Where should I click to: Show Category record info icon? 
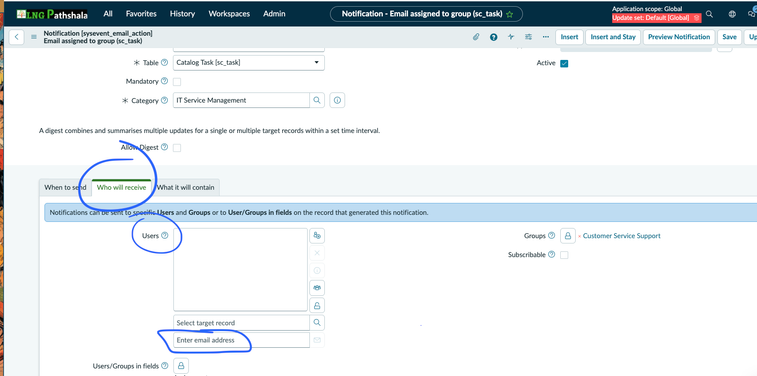tap(337, 100)
